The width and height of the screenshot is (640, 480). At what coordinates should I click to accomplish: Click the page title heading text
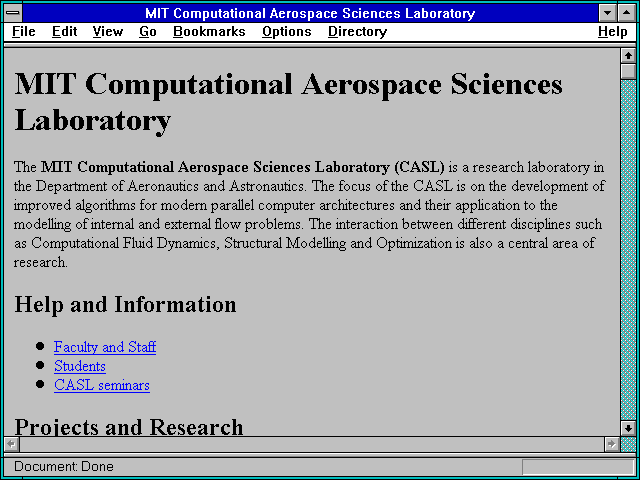pyautogui.click(x=288, y=102)
